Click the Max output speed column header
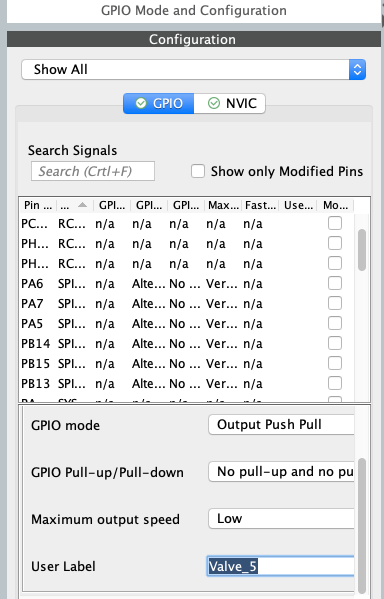Viewport: 384px width, 599px height. 223,206
